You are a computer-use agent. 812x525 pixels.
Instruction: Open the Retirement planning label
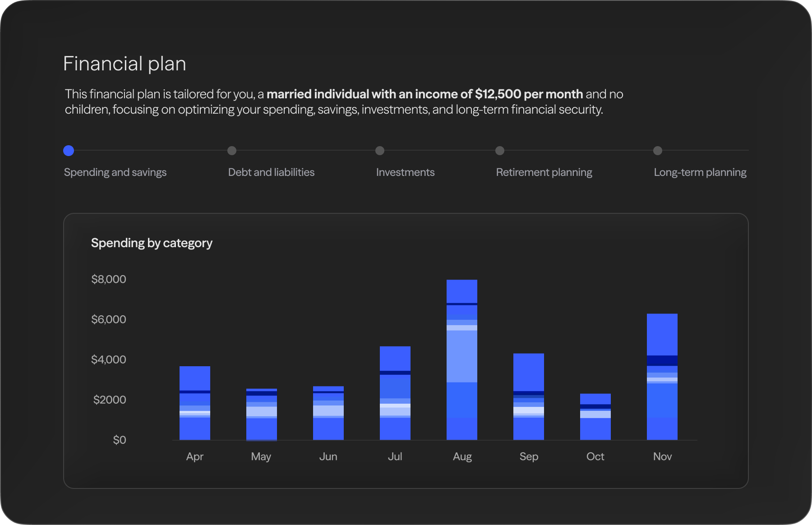pos(544,172)
